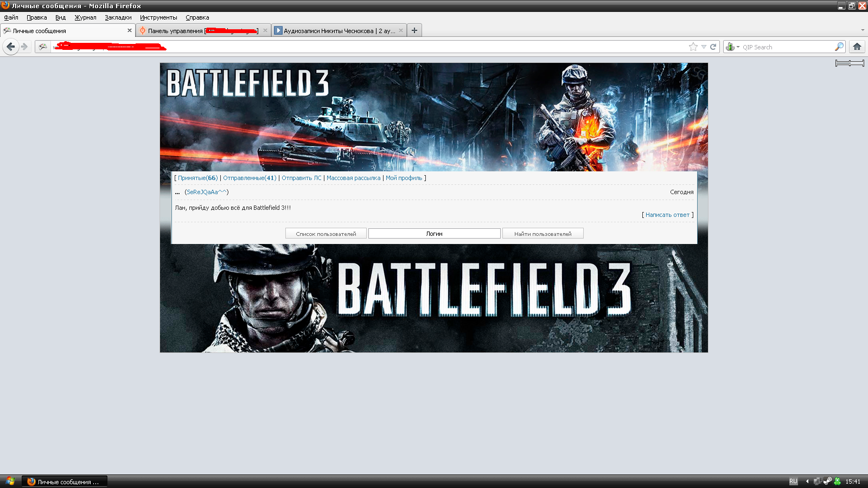This screenshot has width=868, height=488.
Task: Click the search magnifier icon
Action: point(839,47)
